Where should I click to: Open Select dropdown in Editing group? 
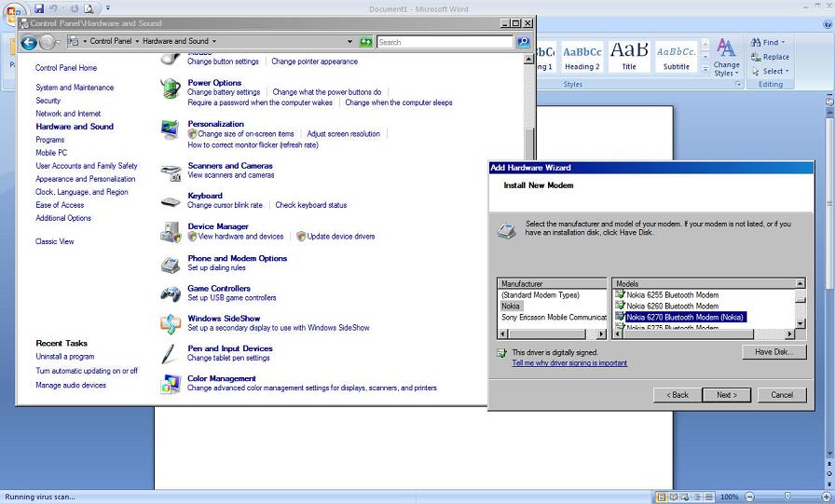pos(770,72)
